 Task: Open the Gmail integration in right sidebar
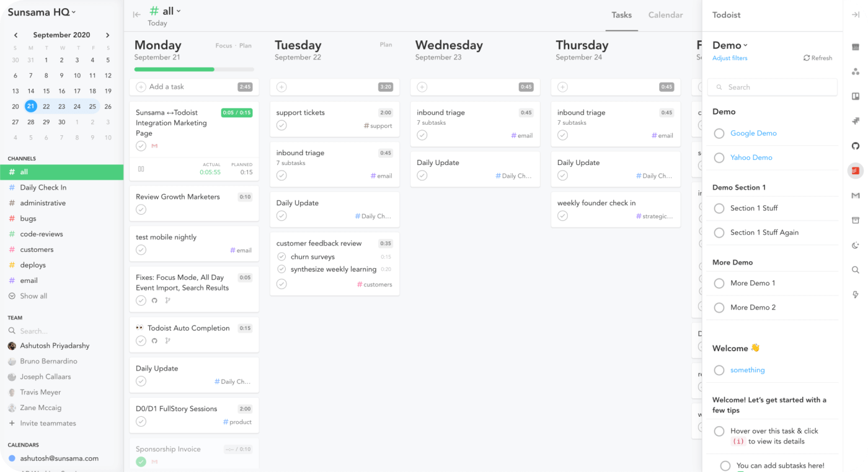856,195
